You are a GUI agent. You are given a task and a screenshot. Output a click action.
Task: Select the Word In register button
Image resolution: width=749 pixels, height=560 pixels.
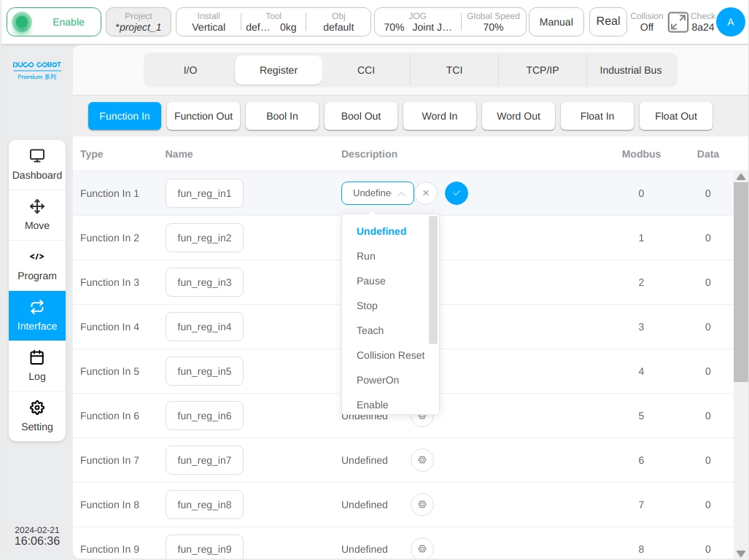pos(440,116)
